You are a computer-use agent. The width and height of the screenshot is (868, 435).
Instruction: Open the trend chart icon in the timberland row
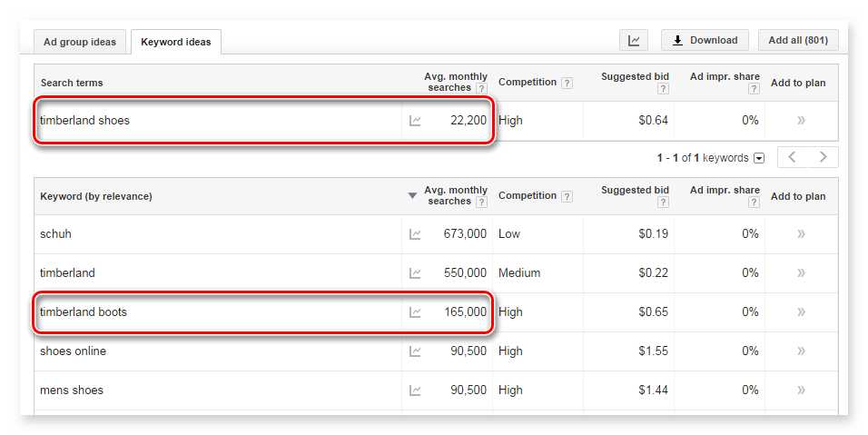415,273
